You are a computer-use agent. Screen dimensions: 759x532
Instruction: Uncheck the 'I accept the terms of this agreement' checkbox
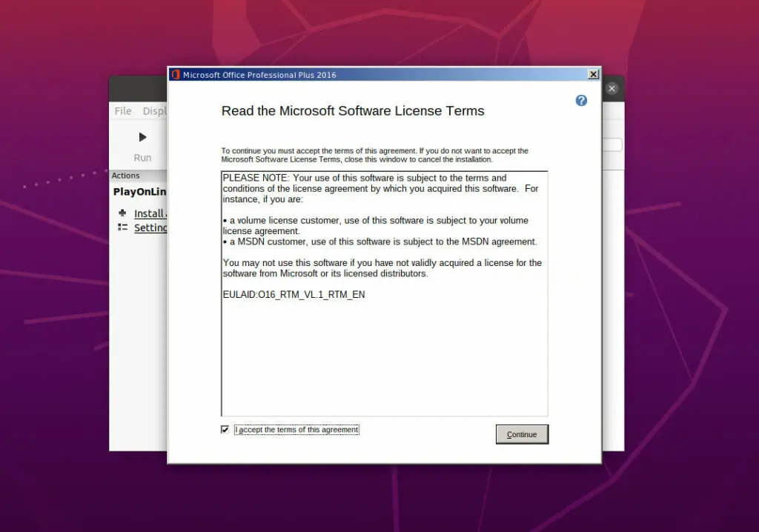click(x=224, y=429)
